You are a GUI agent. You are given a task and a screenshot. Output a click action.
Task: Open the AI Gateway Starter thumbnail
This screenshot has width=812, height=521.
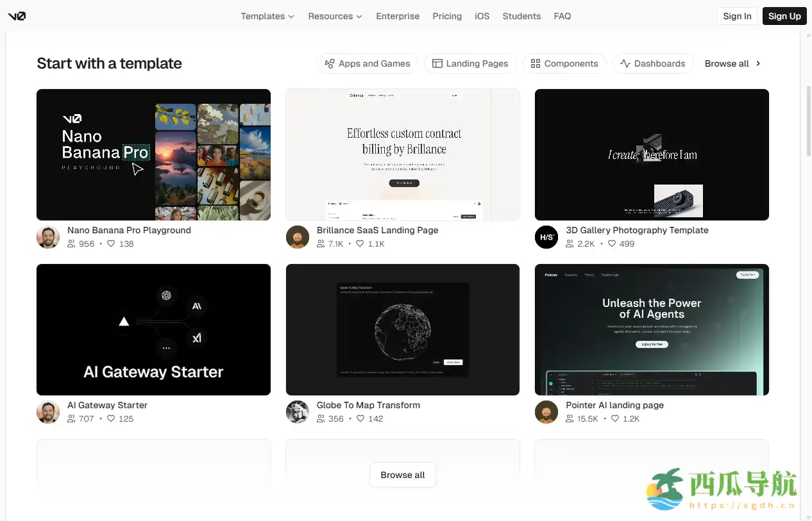coord(153,329)
